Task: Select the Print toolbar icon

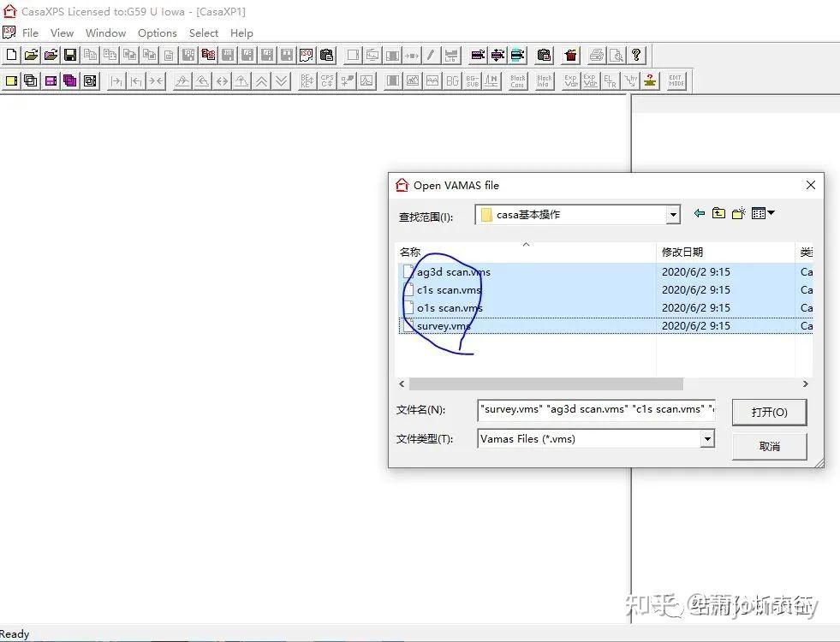Action: pyautogui.click(x=595, y=55)
